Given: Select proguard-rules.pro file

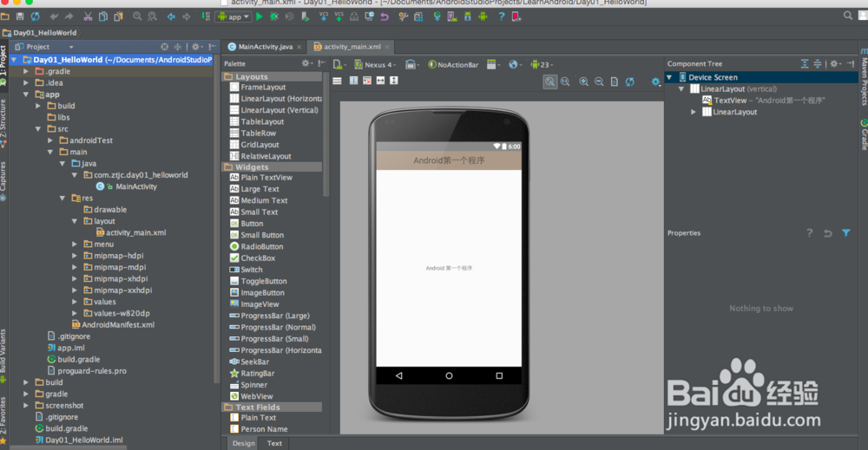Looking at the screenshot, I should 92,371.
